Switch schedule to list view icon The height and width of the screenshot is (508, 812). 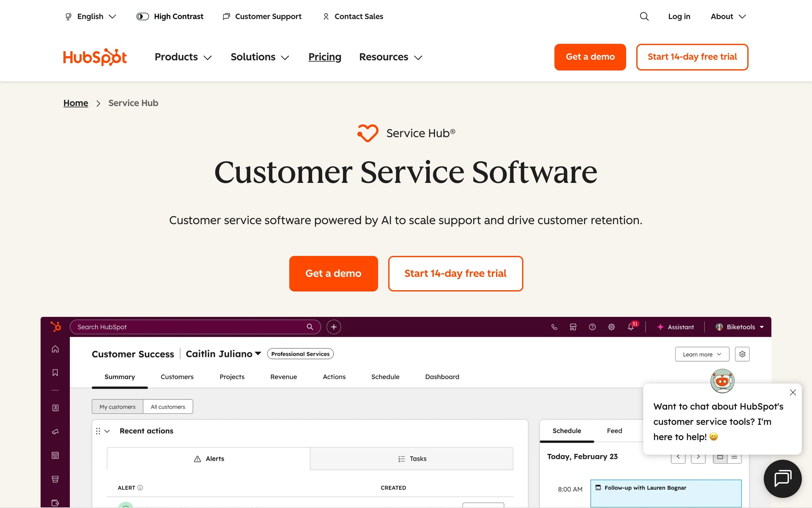click(735, 457)
